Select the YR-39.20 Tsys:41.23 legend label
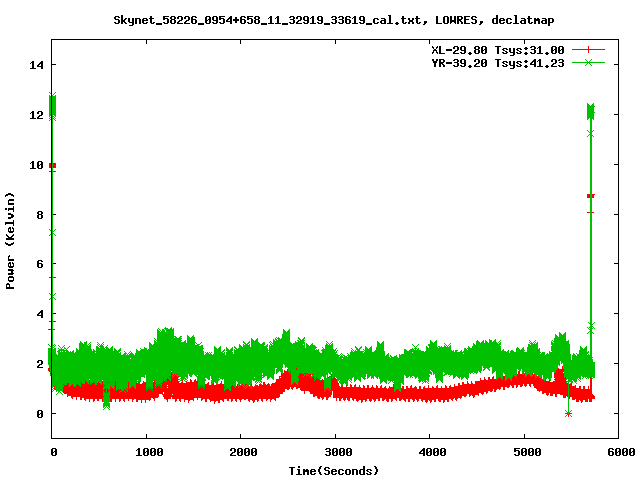Viewport: 640px width, 480px height. 498,63
